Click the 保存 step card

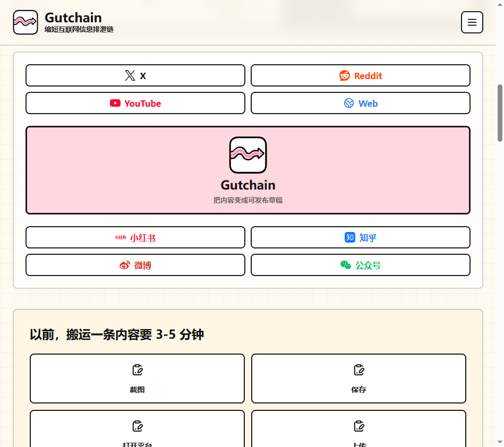(358, 379)
